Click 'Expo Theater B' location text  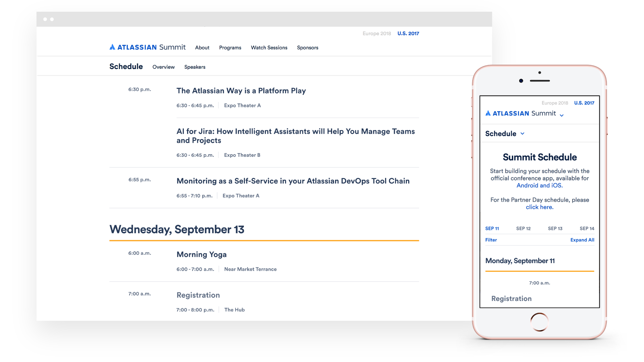242,155
